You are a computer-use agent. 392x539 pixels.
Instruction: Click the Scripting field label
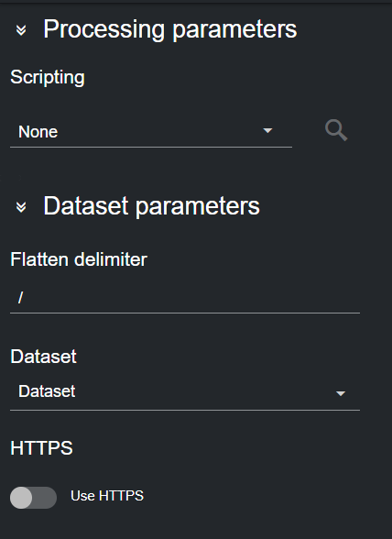(48, 77)
